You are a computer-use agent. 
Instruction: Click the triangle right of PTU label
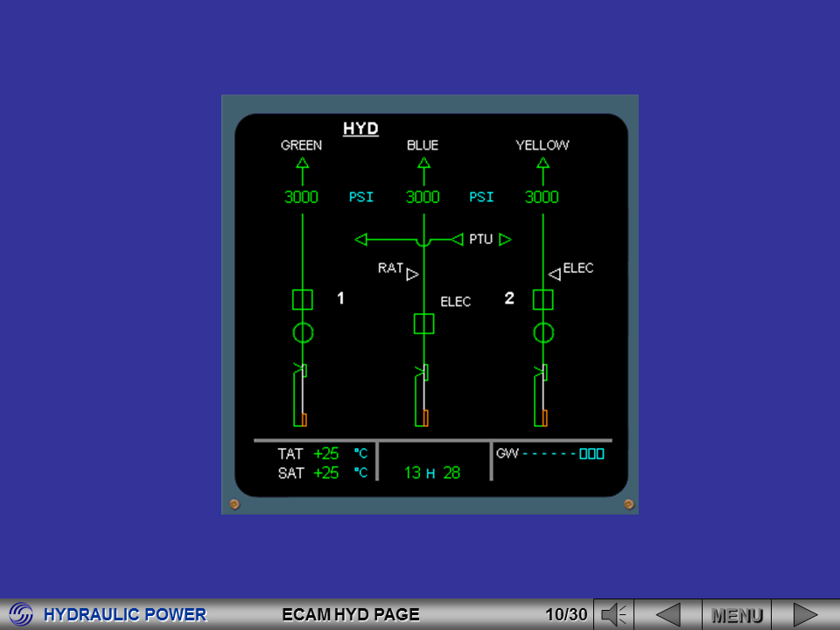503,239
